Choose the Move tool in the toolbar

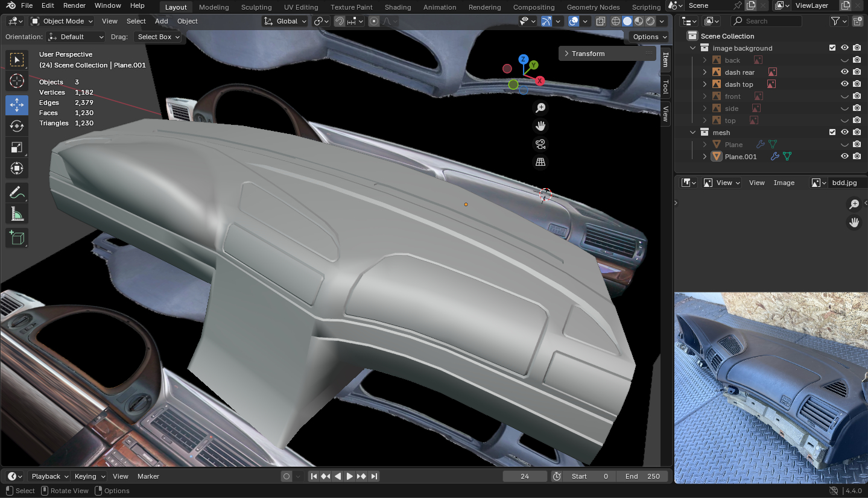point(17,105)
